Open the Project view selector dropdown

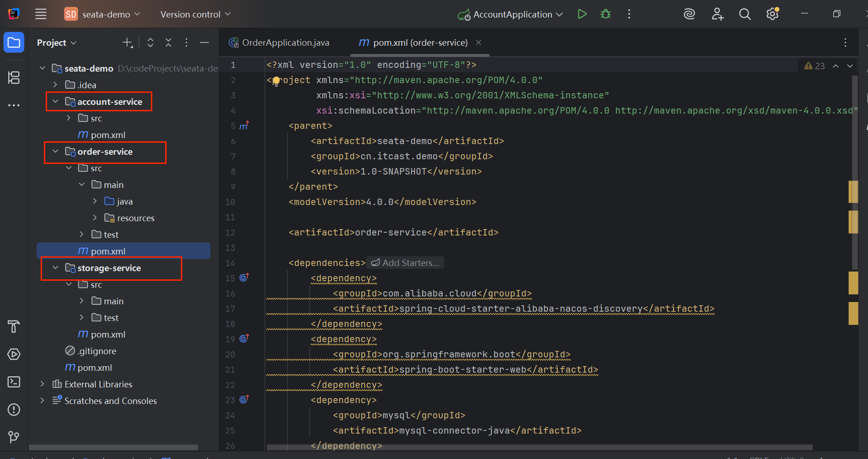pyautogui.click(x=57, y=43)
